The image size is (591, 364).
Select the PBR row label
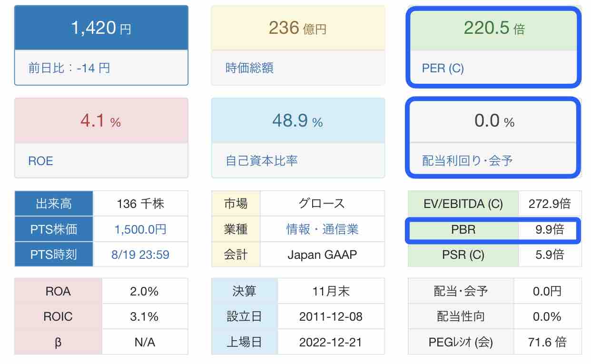463,230
